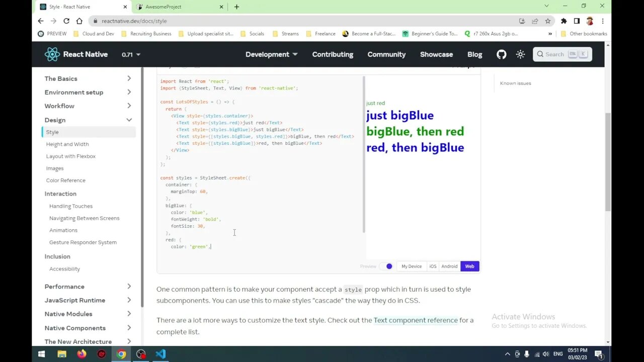The height and width of the screenshot is (362, 644).
Task: Open notification center in taskbar
Action: tap(599, 354)
